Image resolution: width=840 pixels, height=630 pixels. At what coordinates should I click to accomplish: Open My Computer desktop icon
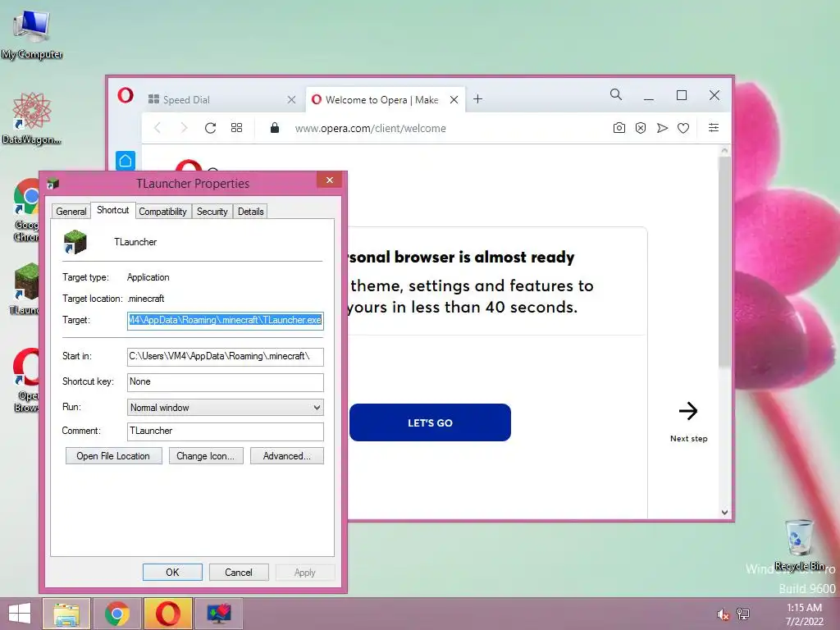(x=32, y=34)
